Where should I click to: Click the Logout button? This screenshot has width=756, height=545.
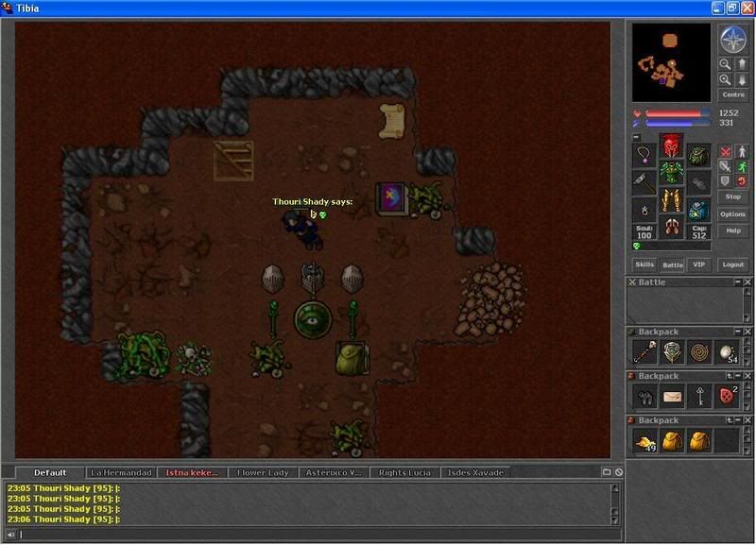pyautogui.click(x=733, y=264)
